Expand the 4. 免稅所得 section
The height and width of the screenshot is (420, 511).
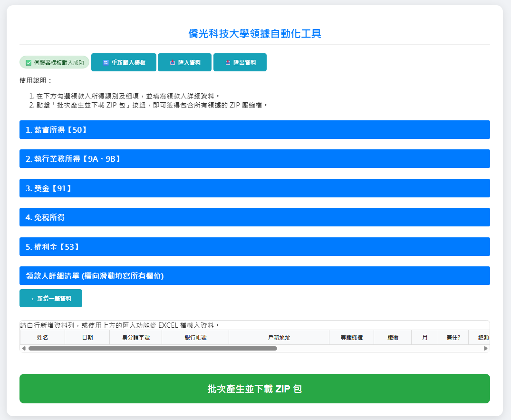[254, 217]
